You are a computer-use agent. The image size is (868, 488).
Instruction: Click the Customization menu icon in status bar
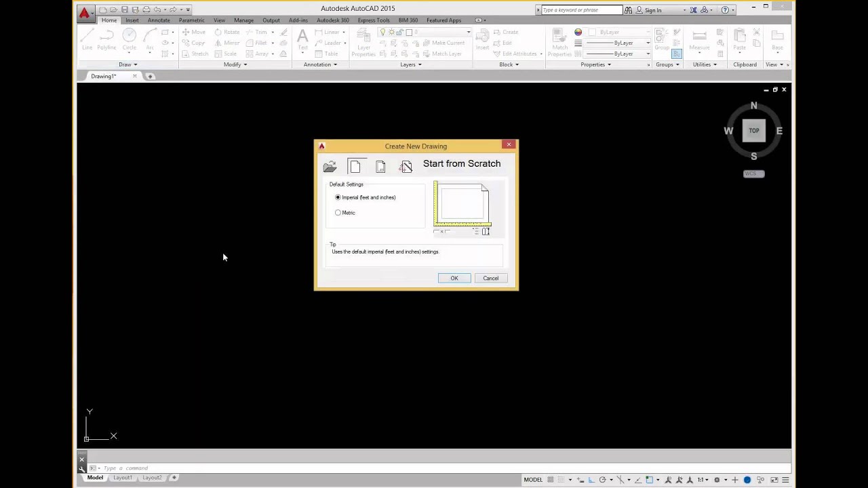[785, 480]
